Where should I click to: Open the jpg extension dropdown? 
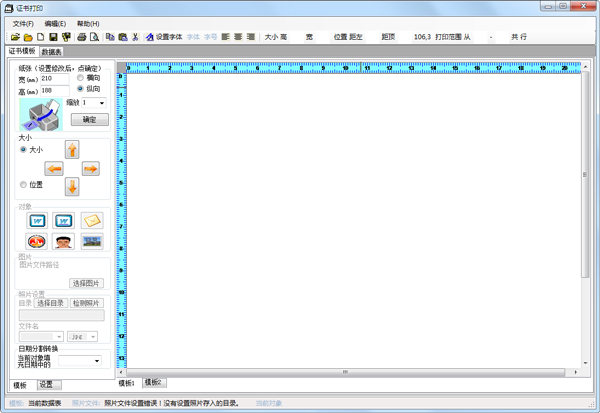click(x=93, y=337)
